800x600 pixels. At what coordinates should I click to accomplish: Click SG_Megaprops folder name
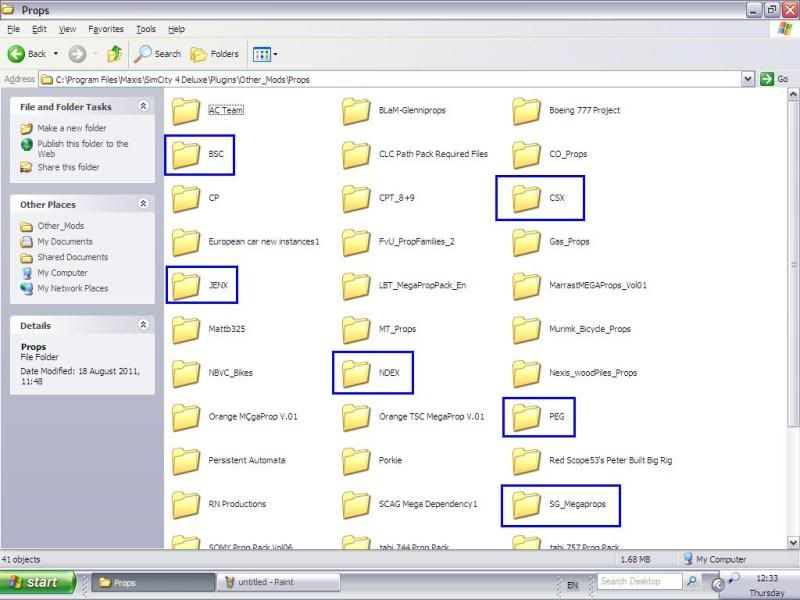[x=577, y=504]
